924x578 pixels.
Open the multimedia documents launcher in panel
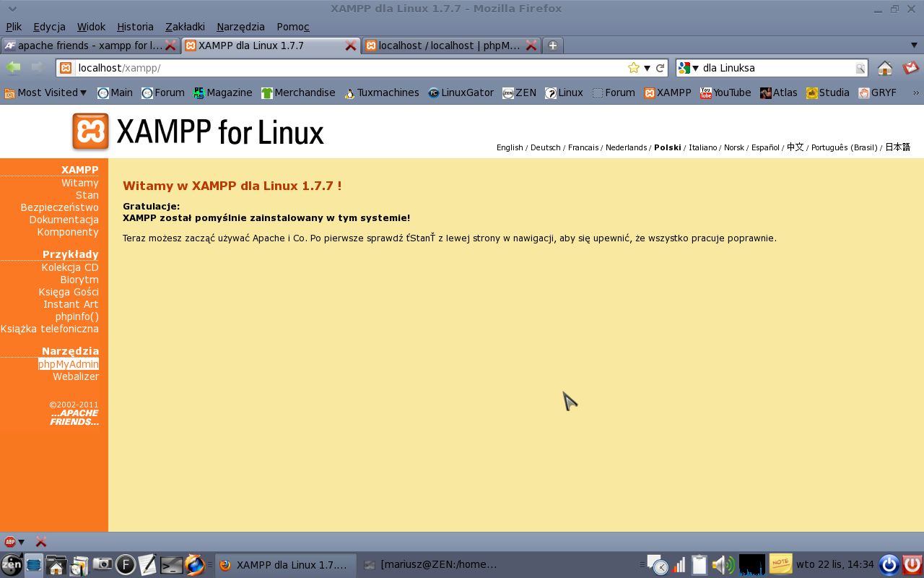pyautogui.click(x=79, y=564)
